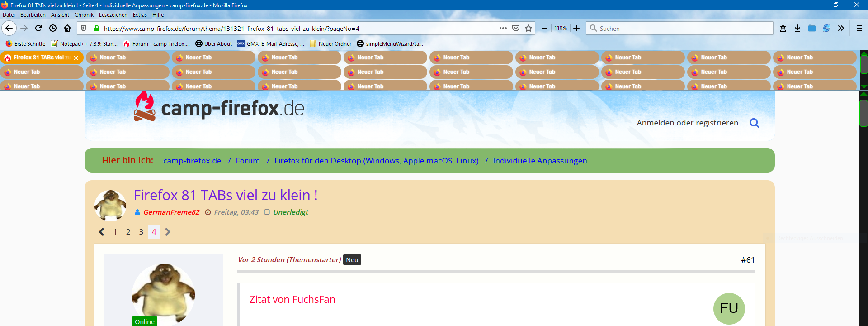The image size is (868, 326).
Task: Select the Firefox 81 TABs active tab
Action: point(42,58)
